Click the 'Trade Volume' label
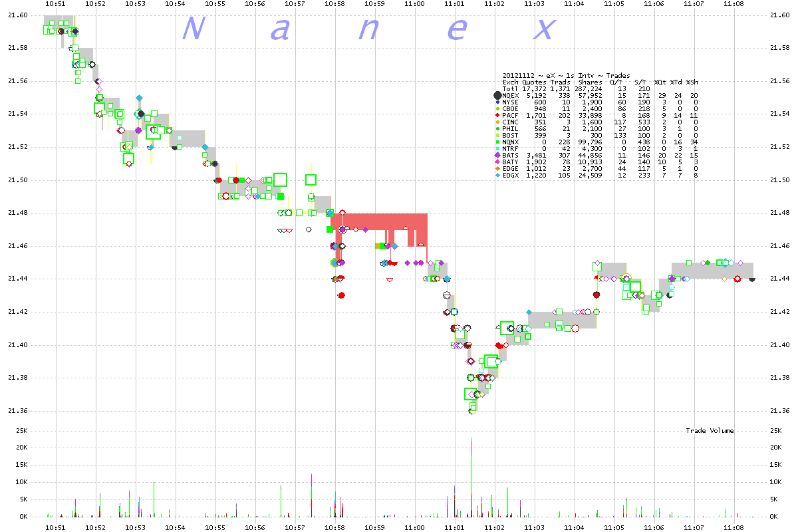This screenshot has width=798, height=532. coord(710,431)
